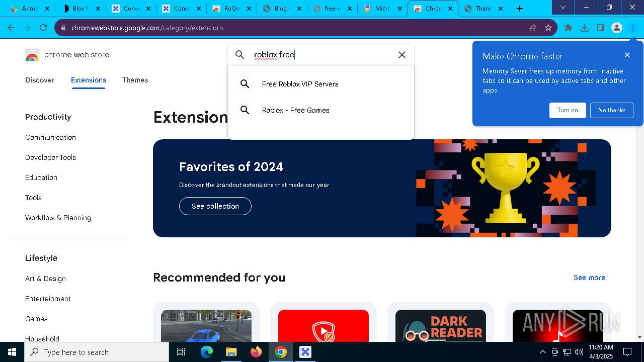Image resolution: width=644 pixels, height=362 pixels.
Task: Switch to the Thank browser tab
Action: (x=483, y=8)
